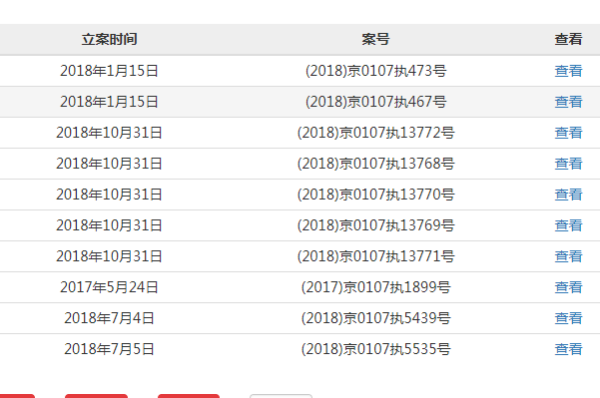The height and width of the screenshot is (398, 600).
Task: Click date in the 执467号 row
Action: pos(109,102)
